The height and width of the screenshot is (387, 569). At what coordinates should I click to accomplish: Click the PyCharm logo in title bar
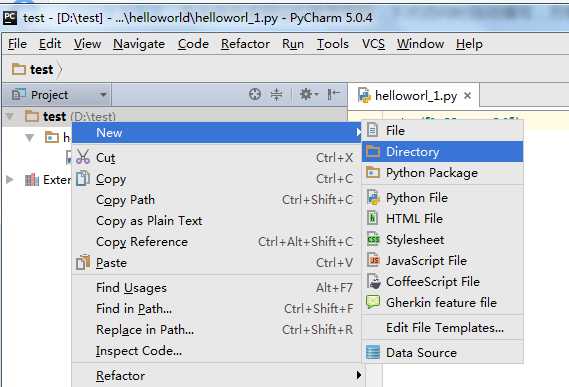(x=9, y=17)
